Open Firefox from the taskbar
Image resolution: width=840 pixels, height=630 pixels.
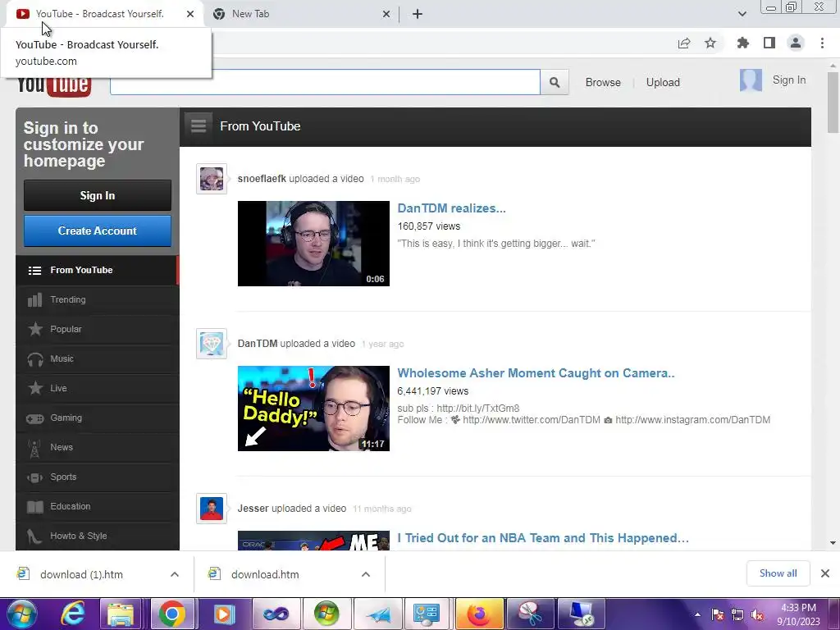point(478,614)
